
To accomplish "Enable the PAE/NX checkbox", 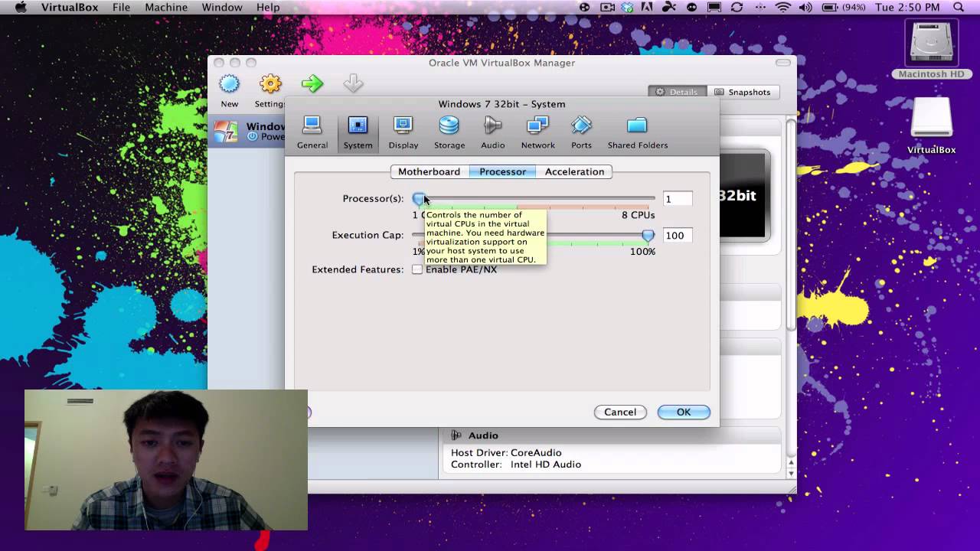I will (x=417, y=269).
